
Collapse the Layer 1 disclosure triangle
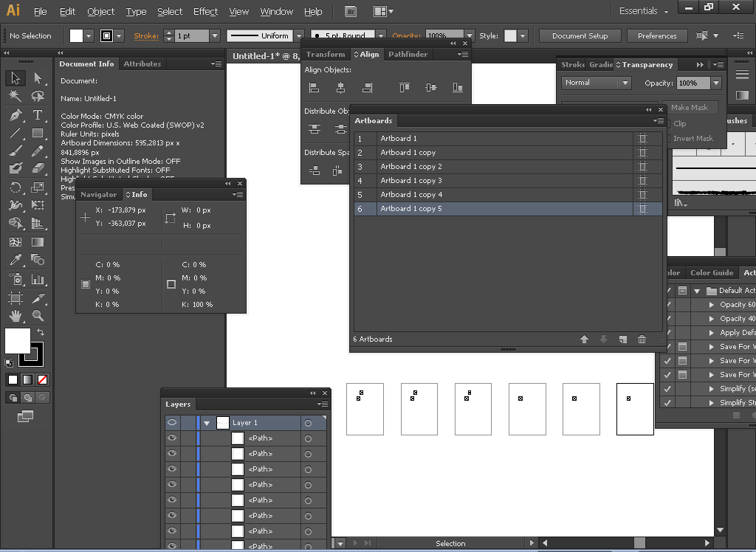pos(207,424)
